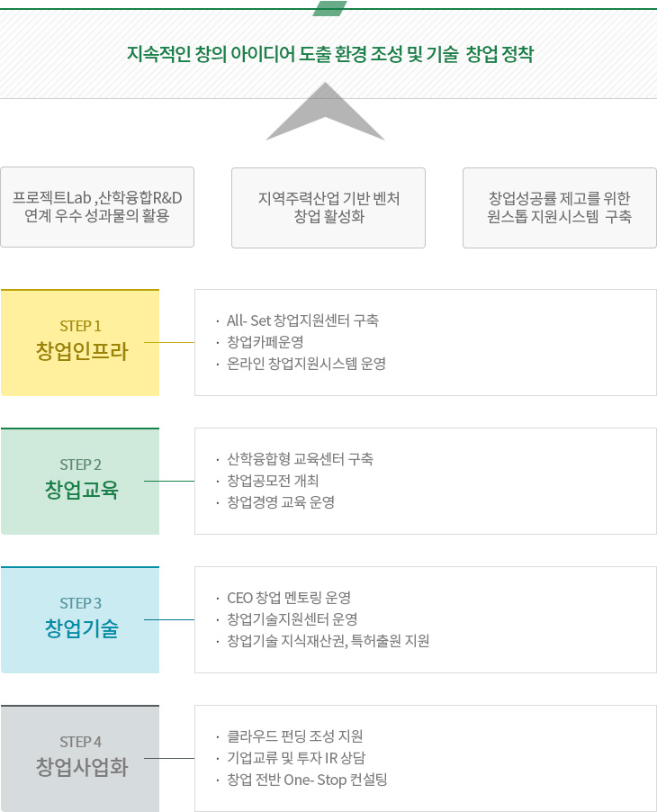
Task: Click 창업 전반 One-Stop 컨설팅 item
Action: coord(307,780)
